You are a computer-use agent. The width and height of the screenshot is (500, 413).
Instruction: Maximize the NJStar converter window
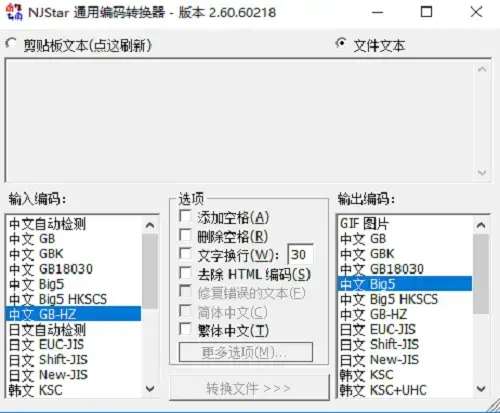[427, 12]
